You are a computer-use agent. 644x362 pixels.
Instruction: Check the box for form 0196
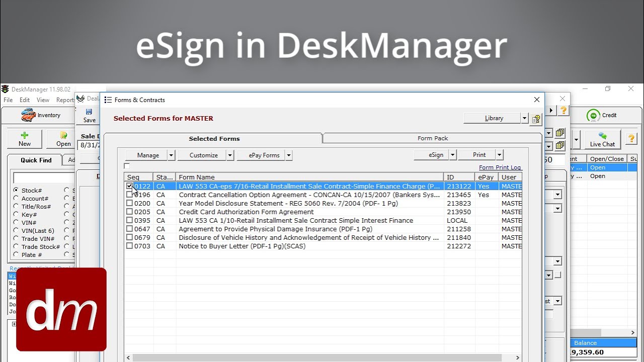tap(129, 195)
